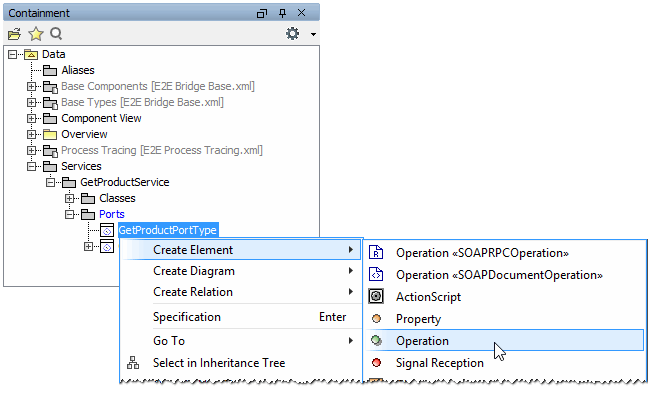This screenshot has height=393, width=651.
Task: Expand the Component View node
Action: [x=32, y=118]
